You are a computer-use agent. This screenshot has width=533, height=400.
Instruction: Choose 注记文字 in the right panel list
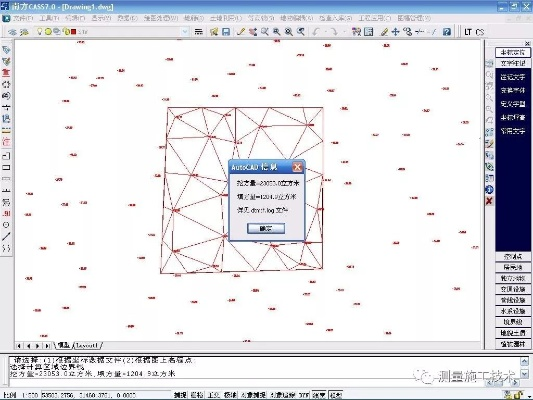coord(513,77)
